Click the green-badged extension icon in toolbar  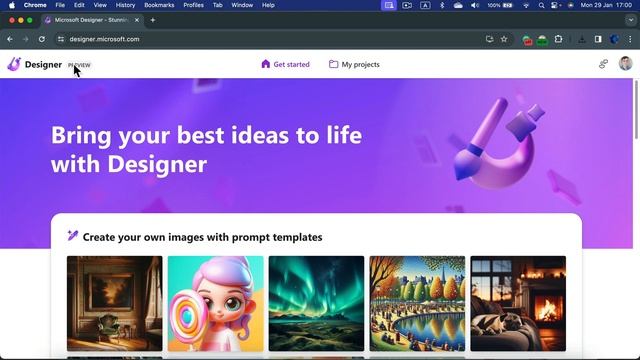(x=542, y=40)
